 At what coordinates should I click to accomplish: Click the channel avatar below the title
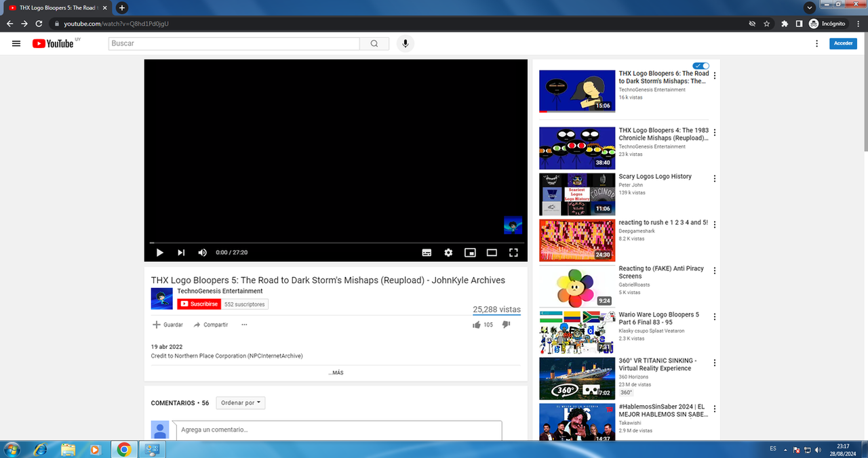[161, 299]
